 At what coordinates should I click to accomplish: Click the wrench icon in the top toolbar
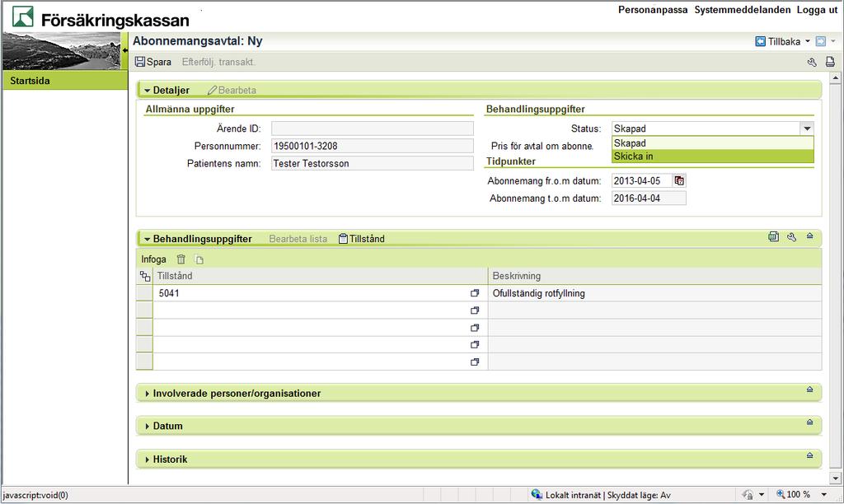click(812, 62)
